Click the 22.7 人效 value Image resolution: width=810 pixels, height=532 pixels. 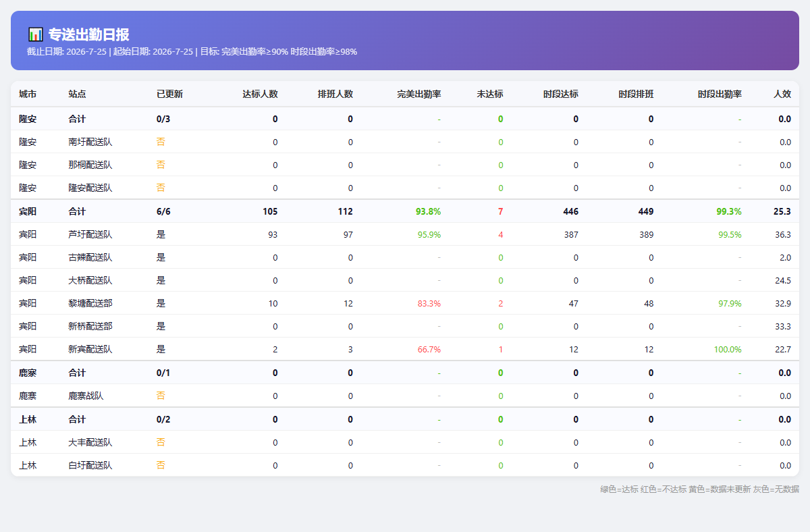[x=783, y=349]
